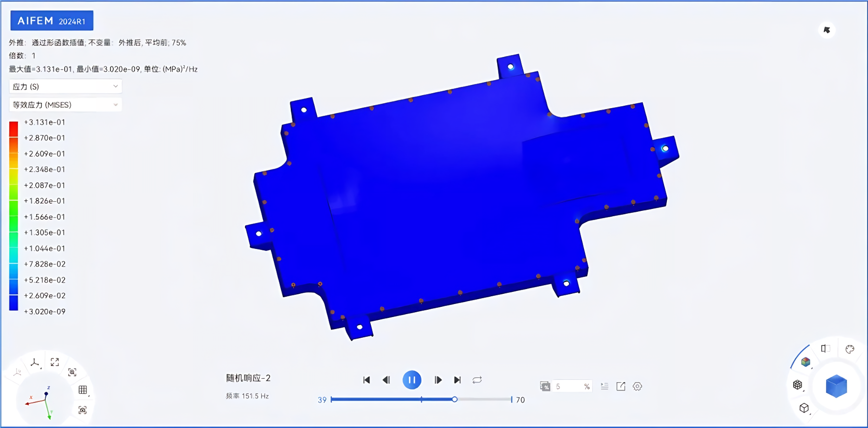868x428 pixels.
Task: Pause the animation playback
Action: tap(412, 380)
